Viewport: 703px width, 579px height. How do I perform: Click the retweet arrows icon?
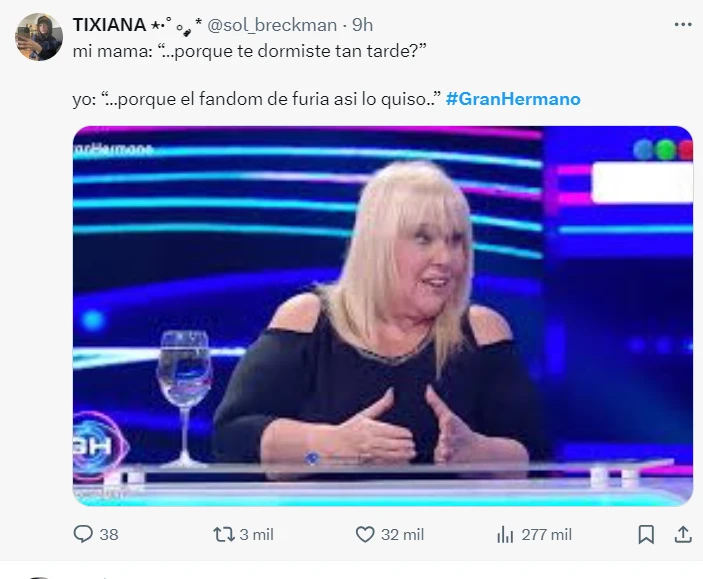[x=224, y=535]
